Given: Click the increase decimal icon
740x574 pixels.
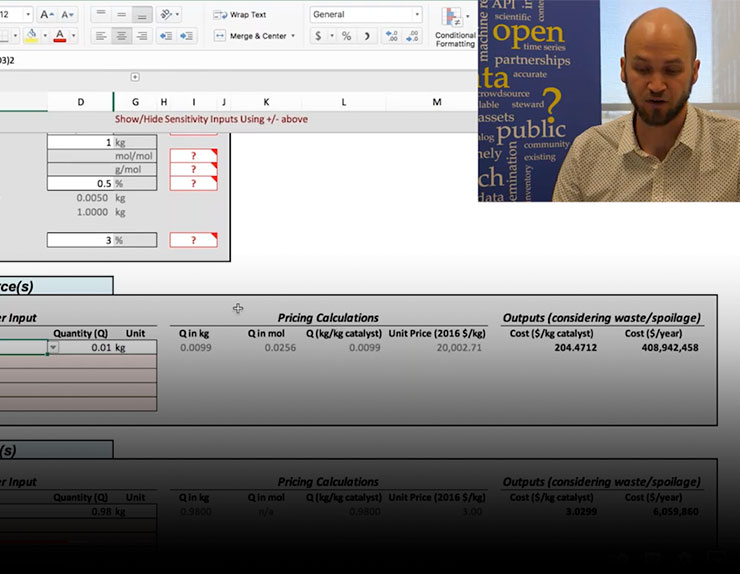Looking at the screenshot, I should (391, 36).
